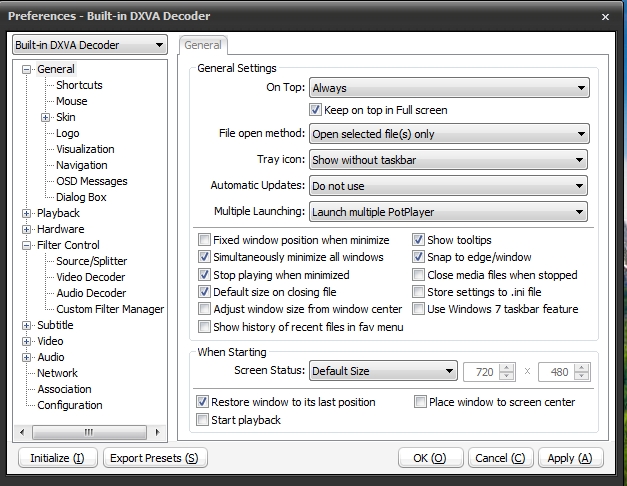Screen dimensions: 627x486
Task: Click the Cancel (C) button
Action: [x=500, y=458]
